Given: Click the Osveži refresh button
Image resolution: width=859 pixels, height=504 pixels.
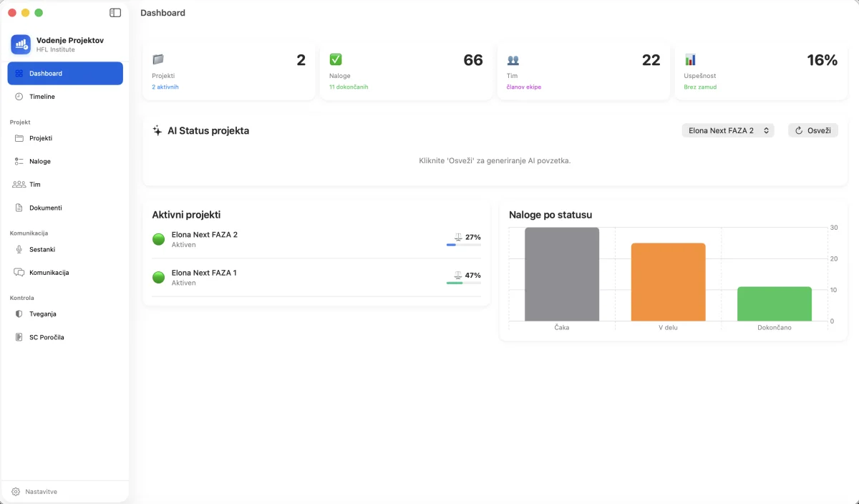Looking at the screenshot, I should (813, 130).
